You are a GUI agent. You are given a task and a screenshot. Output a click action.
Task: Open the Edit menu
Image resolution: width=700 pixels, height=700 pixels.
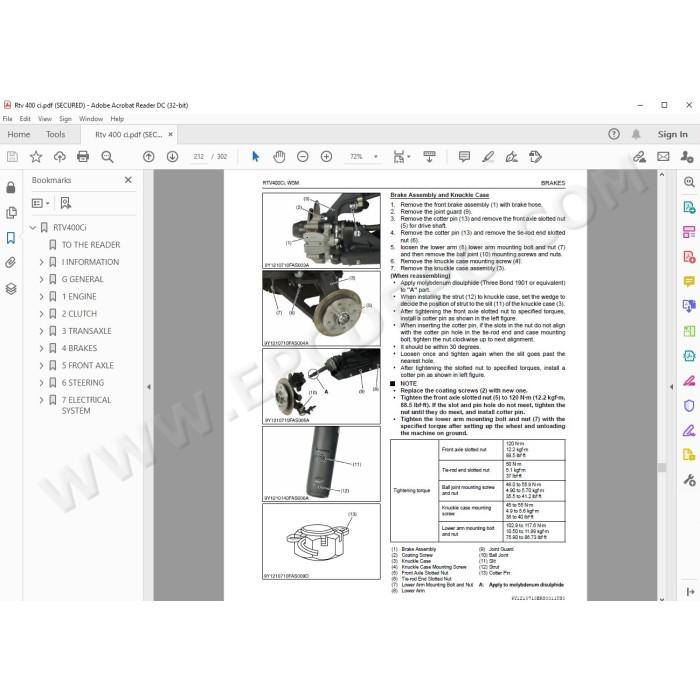pos(25,119)
